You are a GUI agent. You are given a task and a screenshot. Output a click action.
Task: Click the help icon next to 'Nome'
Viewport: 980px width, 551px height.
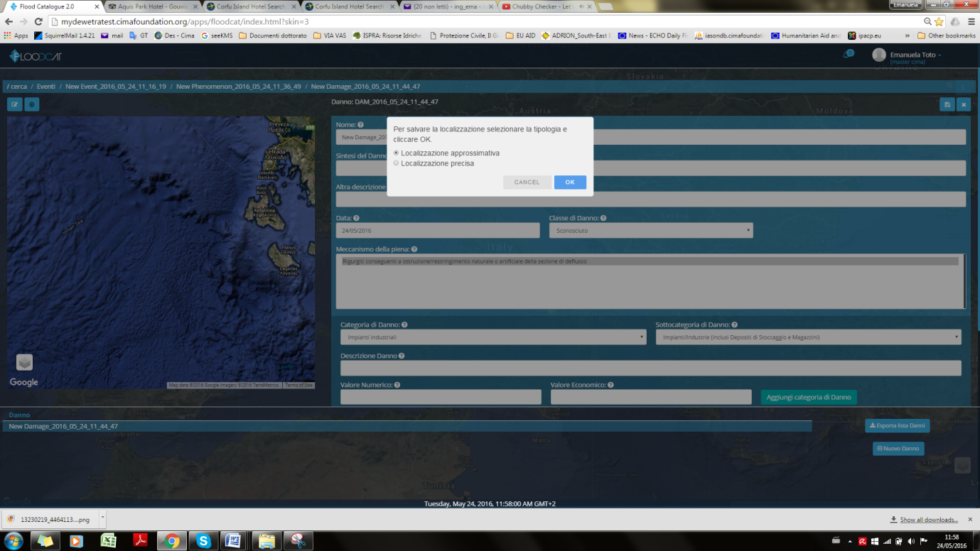pyautogui.click(x=361, y=125)
